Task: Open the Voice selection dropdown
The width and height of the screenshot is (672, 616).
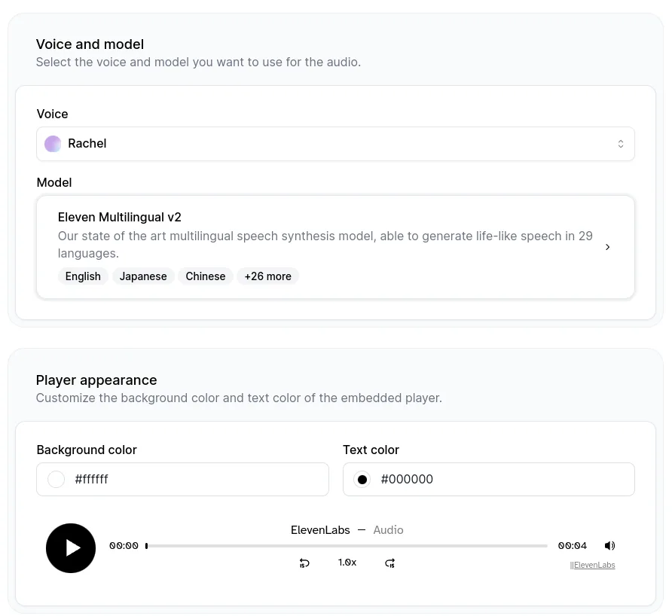Action: click(x=335, y=143)
